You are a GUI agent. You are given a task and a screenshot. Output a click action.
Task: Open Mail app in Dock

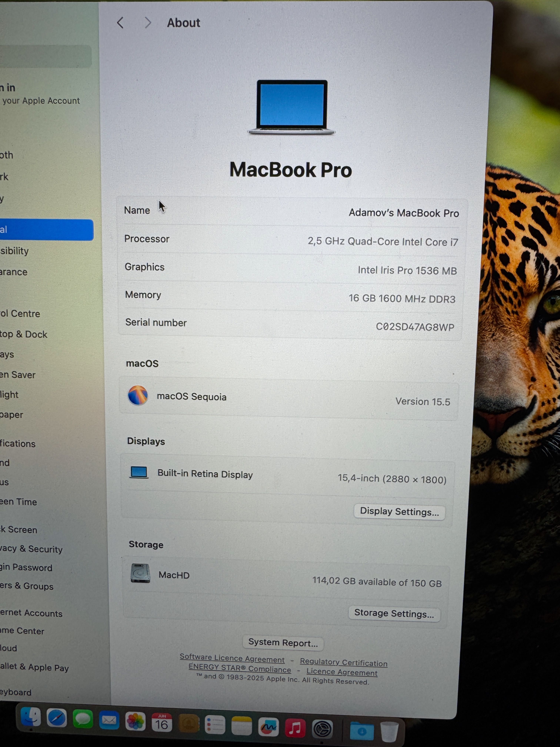tap(109, 720)
